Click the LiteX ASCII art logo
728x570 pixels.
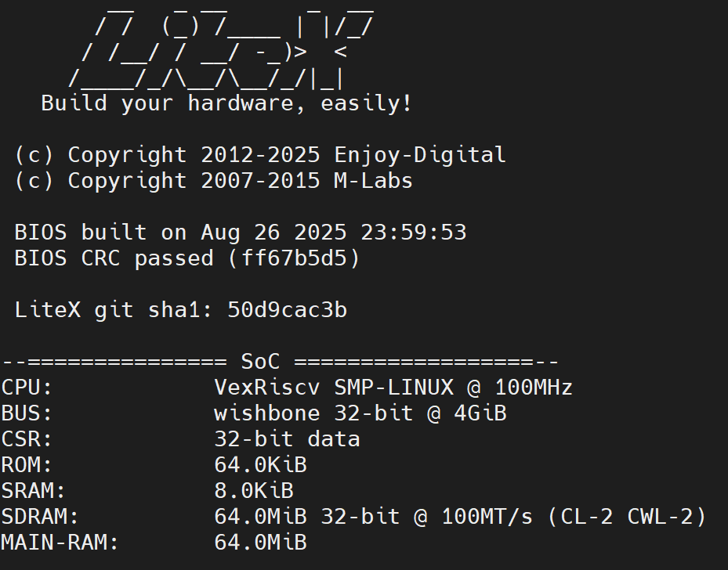click(x=221, y=47)
